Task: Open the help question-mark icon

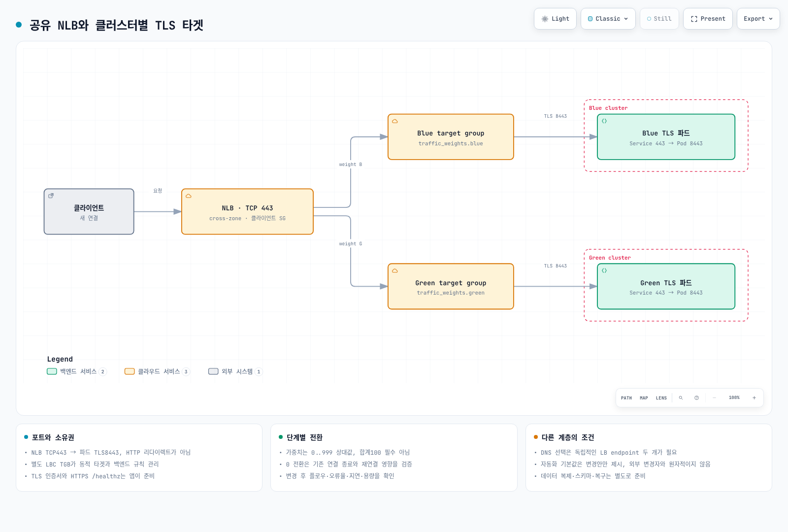Action: (x=696, y=398)
